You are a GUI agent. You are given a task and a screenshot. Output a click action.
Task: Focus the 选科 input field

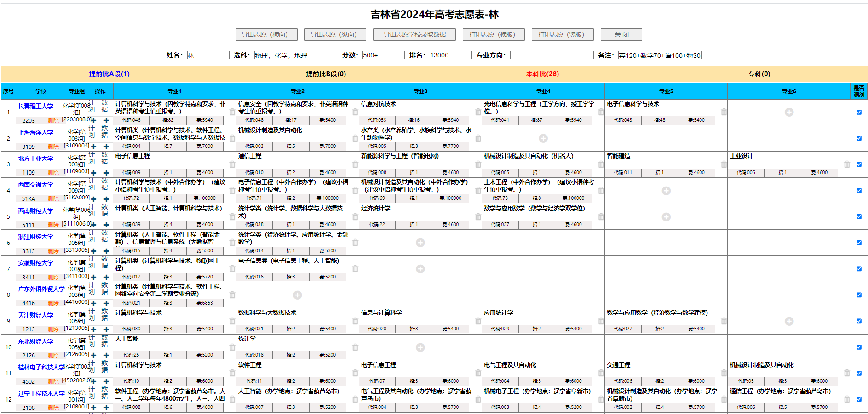pos(296,55)
